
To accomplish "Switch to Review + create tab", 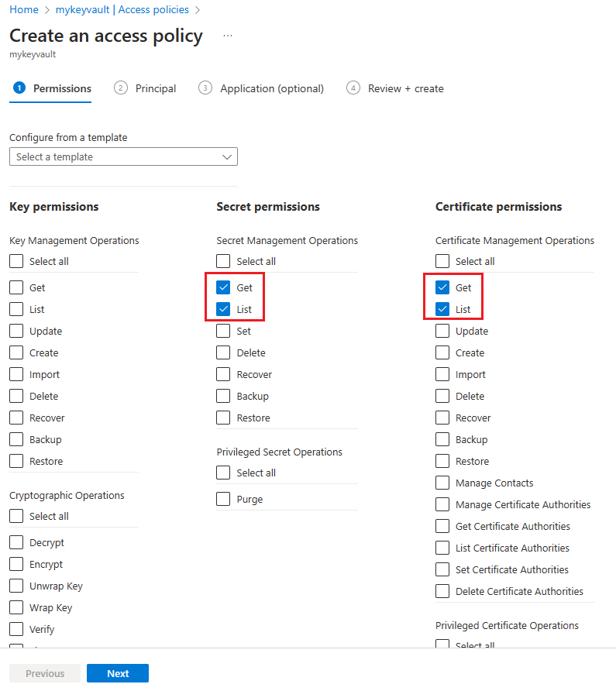I will (x=405, y=88).
